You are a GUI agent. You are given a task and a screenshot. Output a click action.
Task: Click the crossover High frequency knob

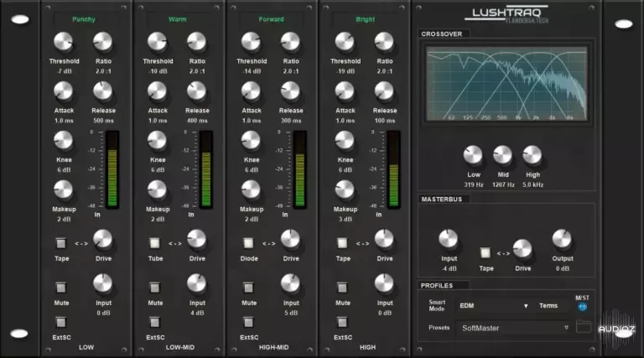[532, 155]
